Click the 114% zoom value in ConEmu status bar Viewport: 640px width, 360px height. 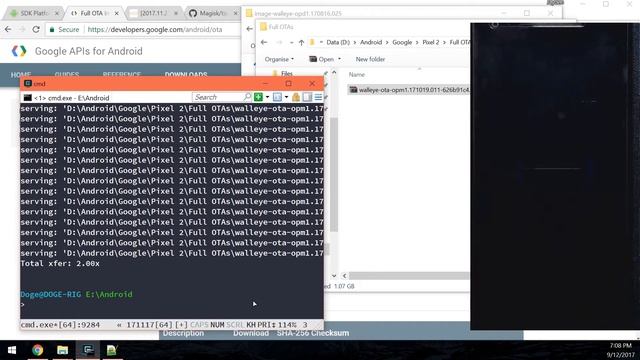tap(287, 325)
